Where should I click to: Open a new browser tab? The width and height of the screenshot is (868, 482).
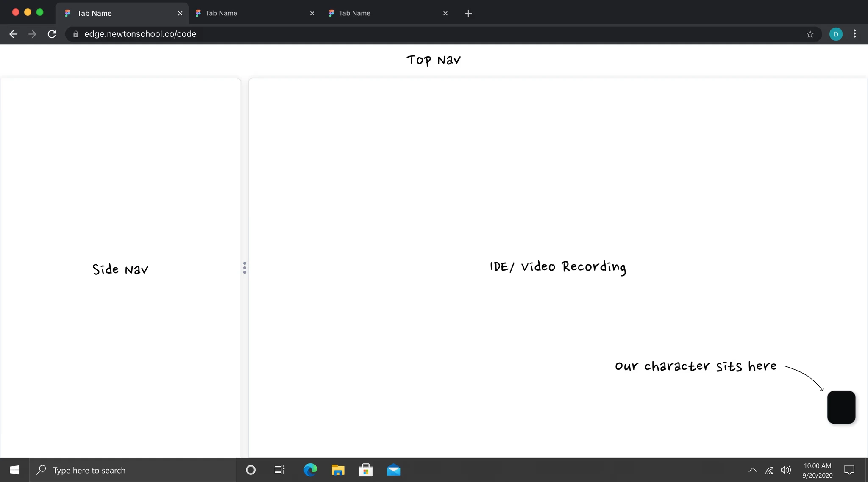(468, 14)
